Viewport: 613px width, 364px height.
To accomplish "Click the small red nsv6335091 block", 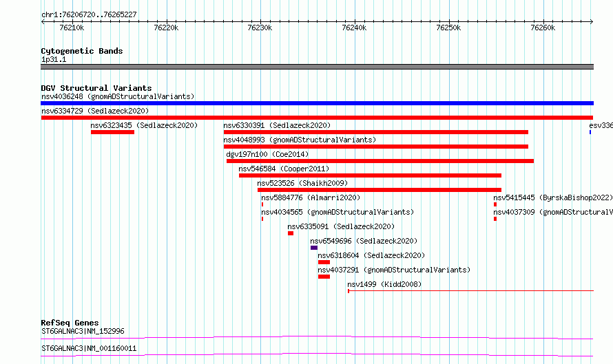I will [x=291, y=233].
